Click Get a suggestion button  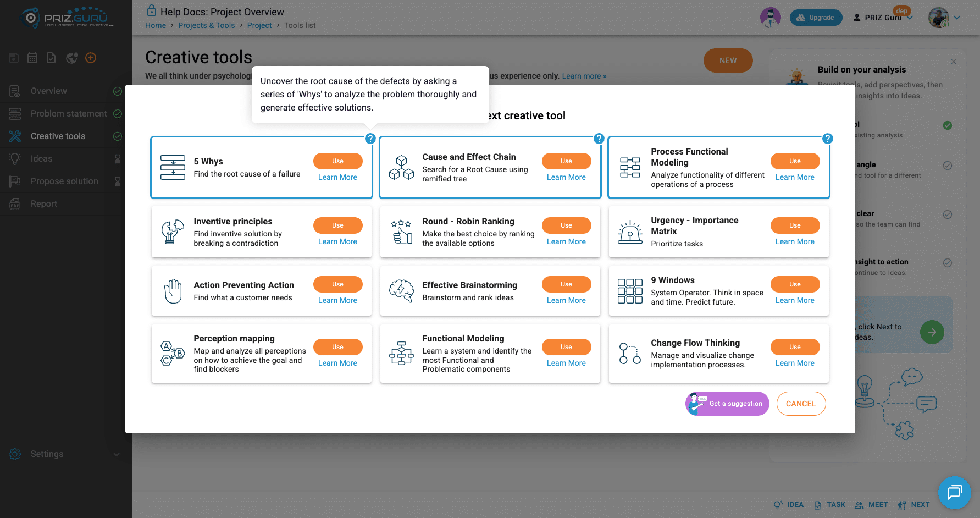727,404
